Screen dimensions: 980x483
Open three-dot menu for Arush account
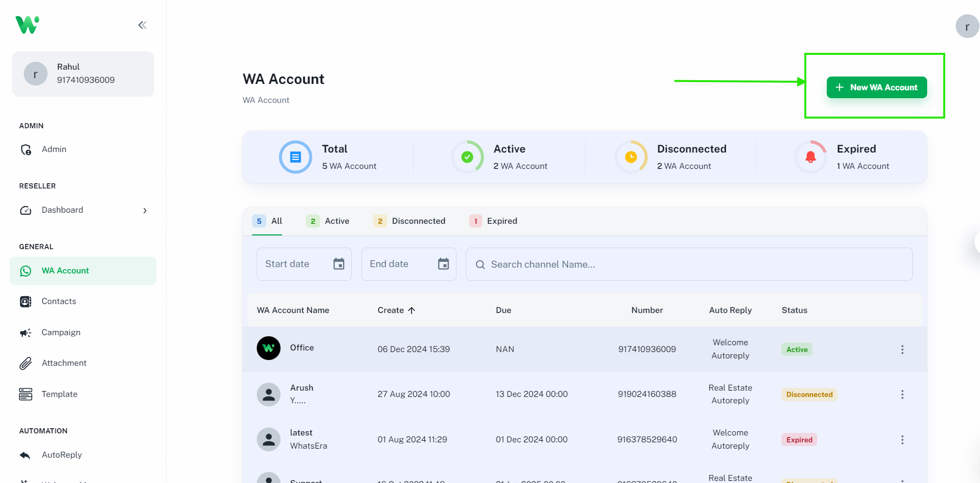[902, 394]
